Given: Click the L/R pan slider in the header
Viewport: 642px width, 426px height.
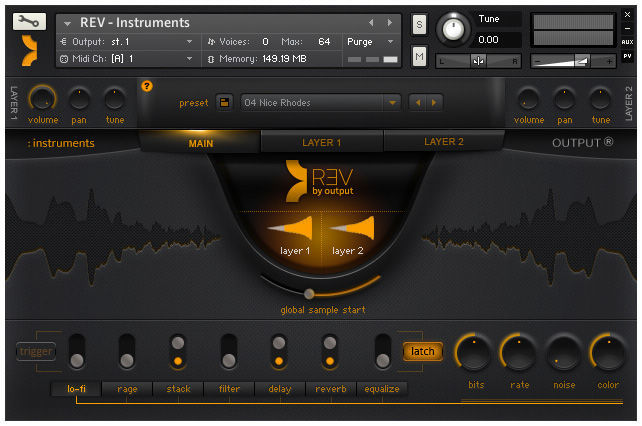Looking at the screenshot, I should (478, 61).
